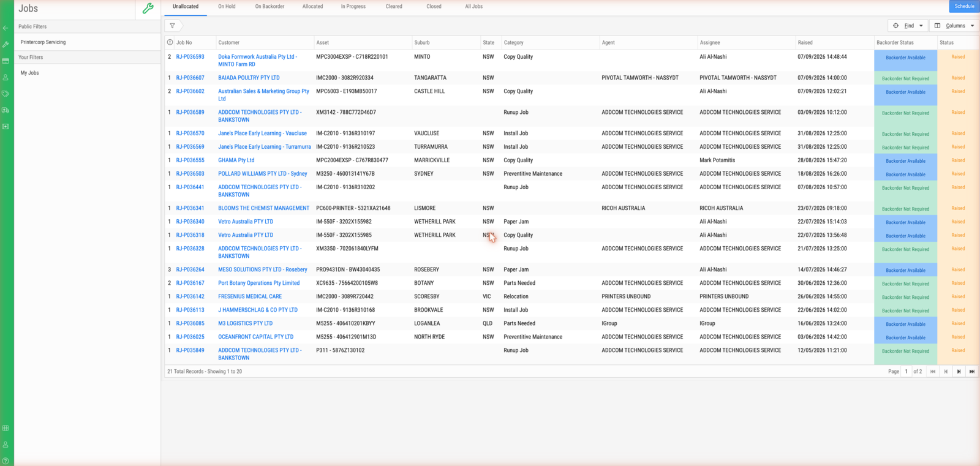Sort by the Backorder Status column header

click(x=895, y=43)
